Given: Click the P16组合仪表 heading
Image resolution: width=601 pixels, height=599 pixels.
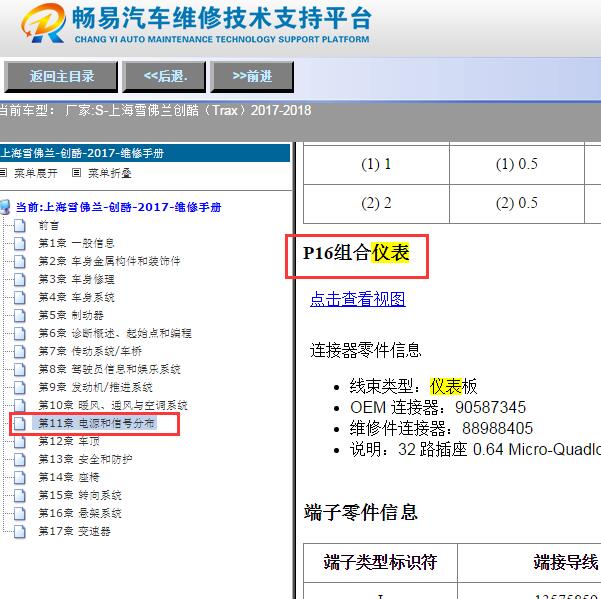Looking at the screenshot, I should (356, 253).
